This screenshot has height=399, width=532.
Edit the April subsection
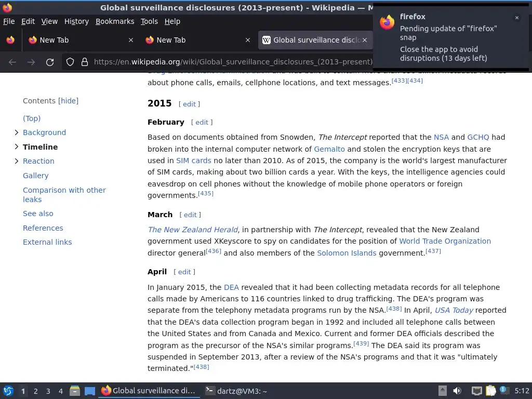[184, 272]
